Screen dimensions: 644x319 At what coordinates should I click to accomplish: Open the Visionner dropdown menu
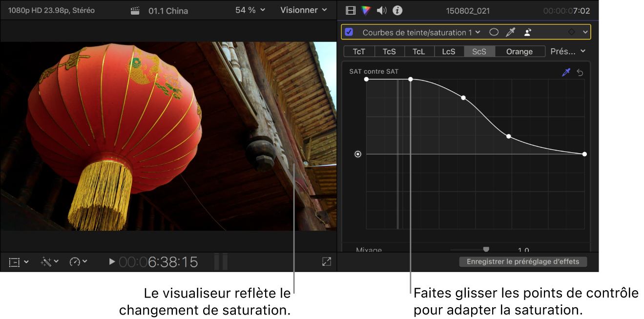coord(303,10)
